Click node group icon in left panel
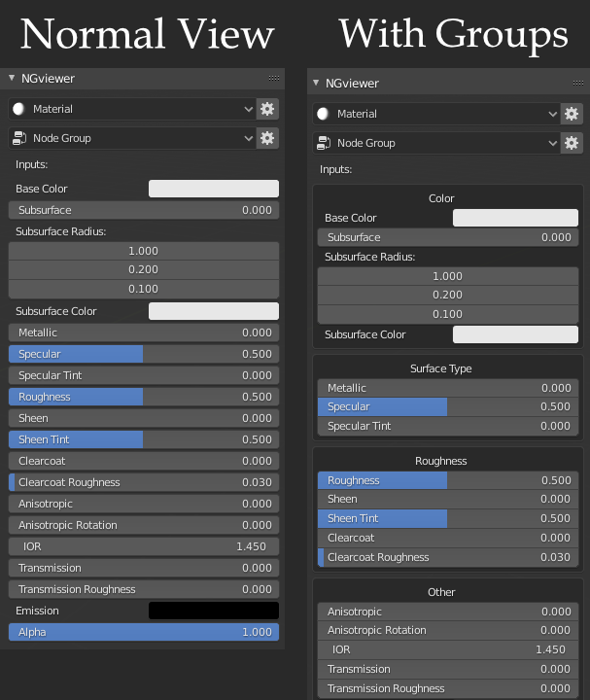 [19, 138]
